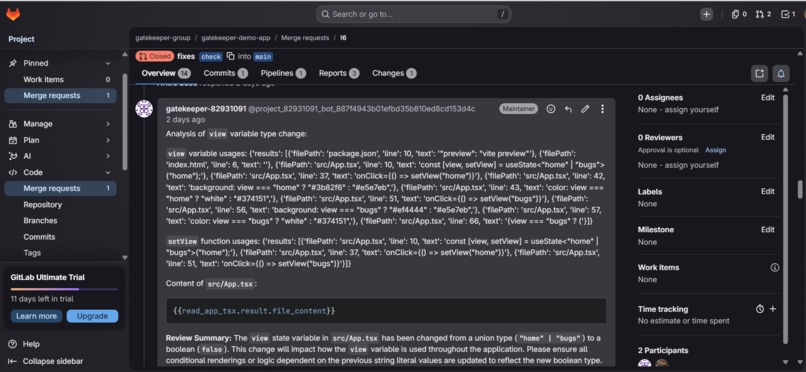Switch to the Reports tab
This screenshot has width=806, height=372.
click(x=339, y=73)
